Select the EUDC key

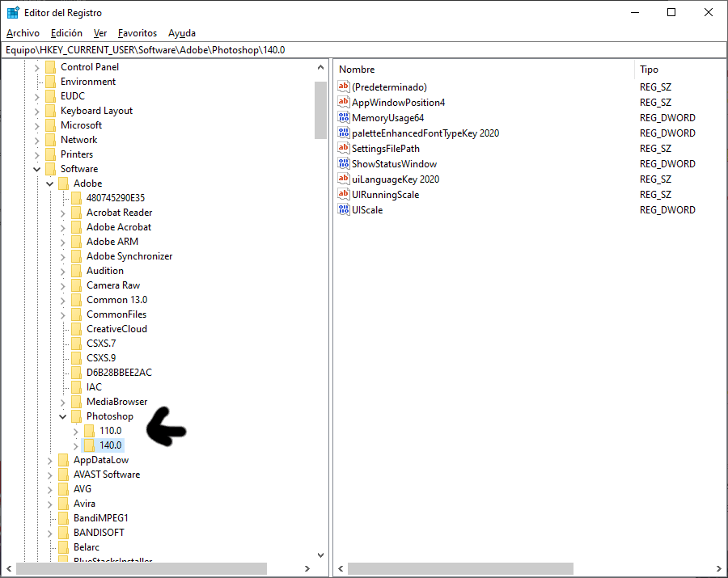click(73, 96)
